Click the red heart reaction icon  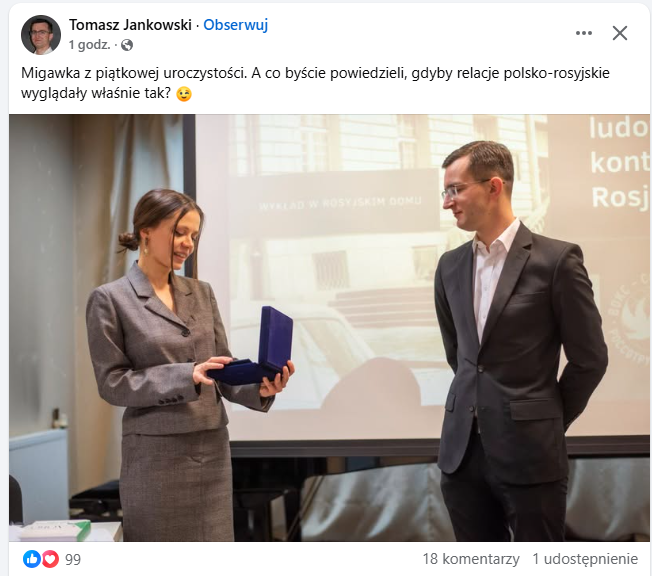50,559
